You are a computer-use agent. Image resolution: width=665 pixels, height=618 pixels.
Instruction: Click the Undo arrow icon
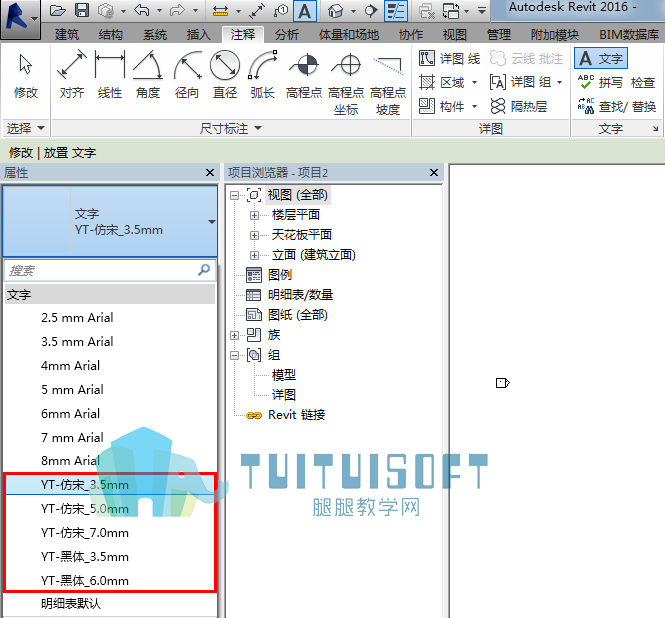142,11
